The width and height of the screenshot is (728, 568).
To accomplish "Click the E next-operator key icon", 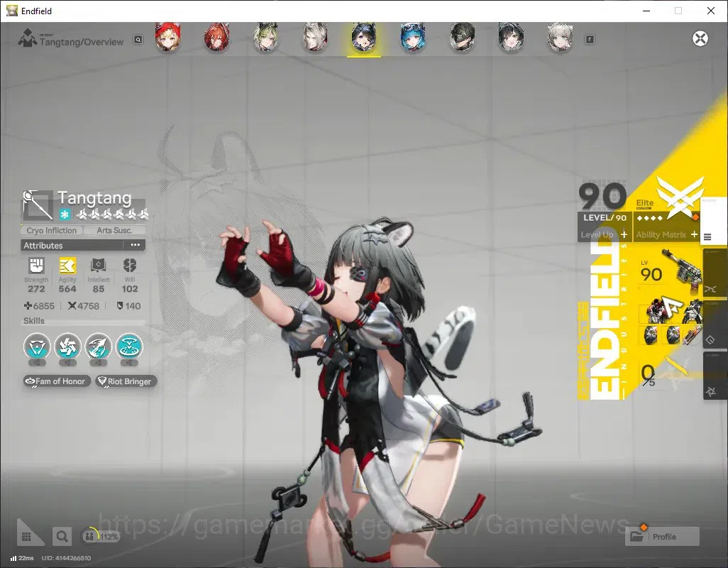I will tap(590, 40).
